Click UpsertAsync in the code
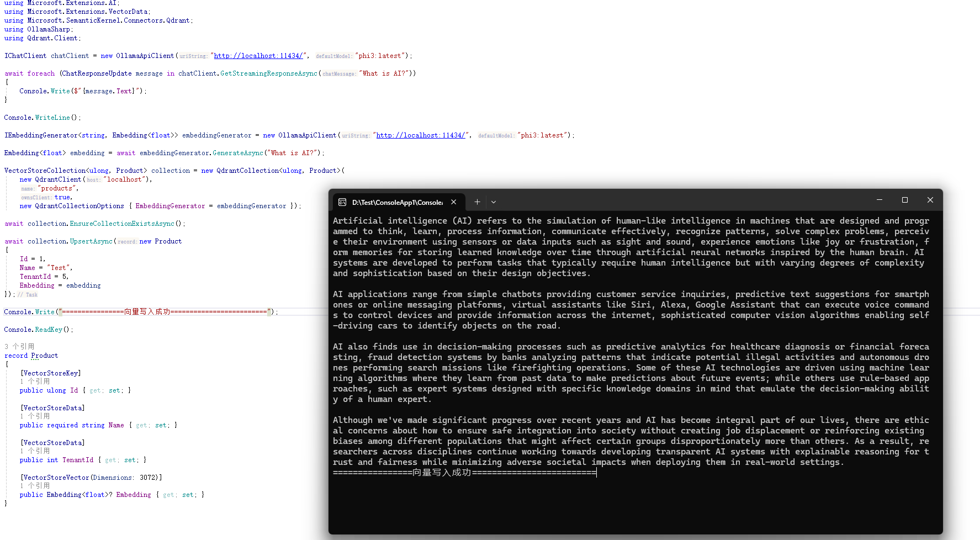Viewport: 980px width, 540px height. pyautogui.click(x=91, y=241)
